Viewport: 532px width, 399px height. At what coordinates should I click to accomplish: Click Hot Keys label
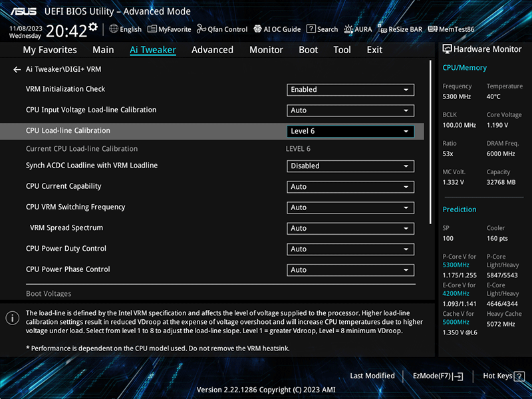[497, 376]
